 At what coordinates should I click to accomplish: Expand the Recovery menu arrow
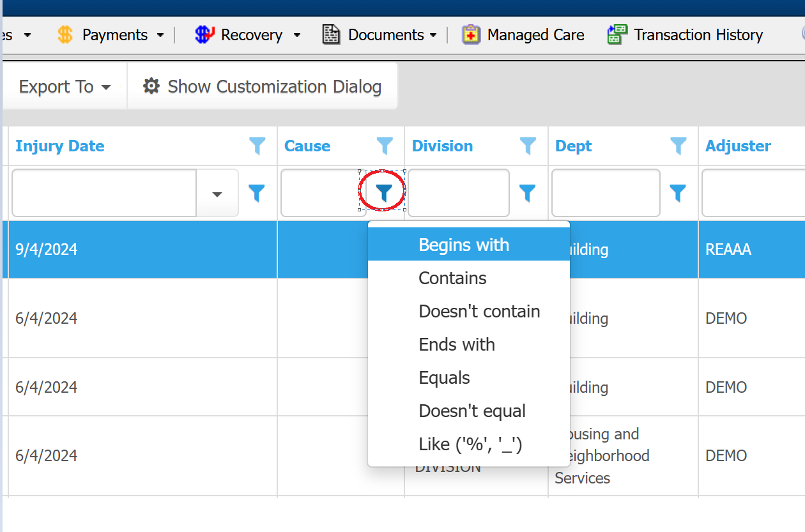(x=296, y=35)
